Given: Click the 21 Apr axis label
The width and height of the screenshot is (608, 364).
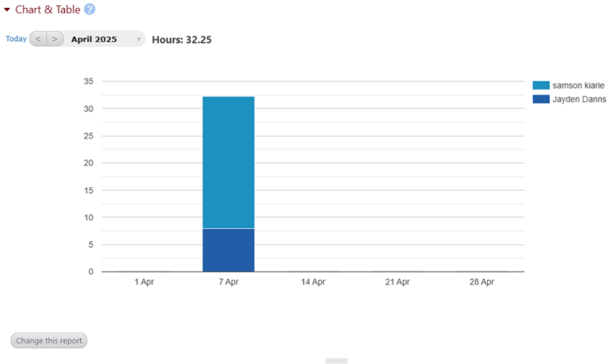Looking at the screenshot, I should pos(397,282).
